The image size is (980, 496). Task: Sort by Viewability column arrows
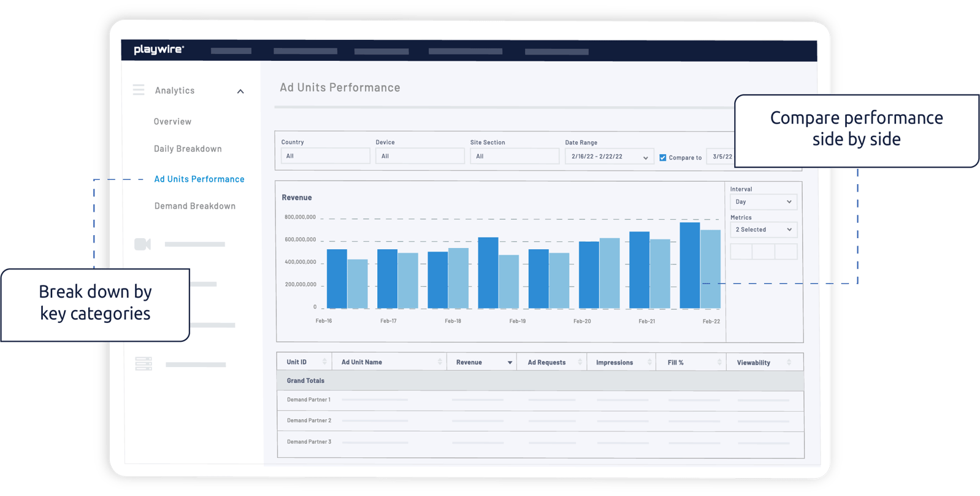tap(789, 363)
